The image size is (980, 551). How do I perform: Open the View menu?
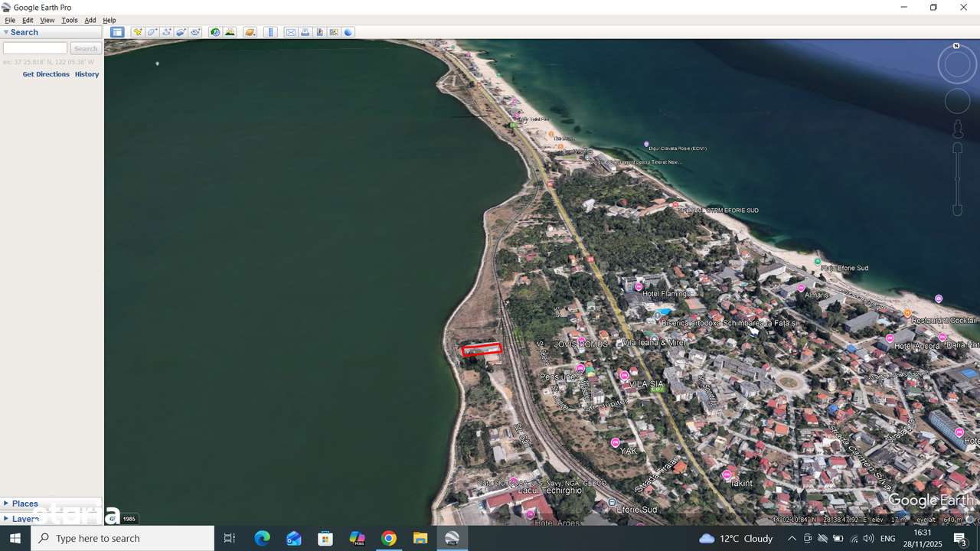47,20
